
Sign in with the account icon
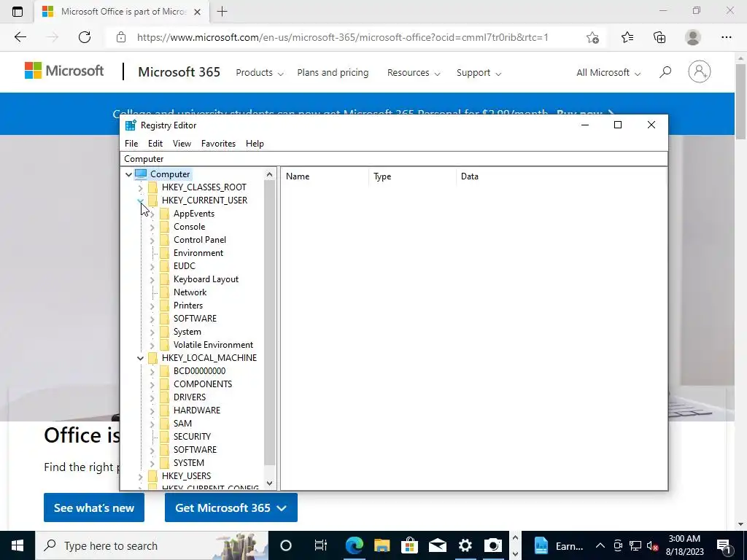coord(700,72)
